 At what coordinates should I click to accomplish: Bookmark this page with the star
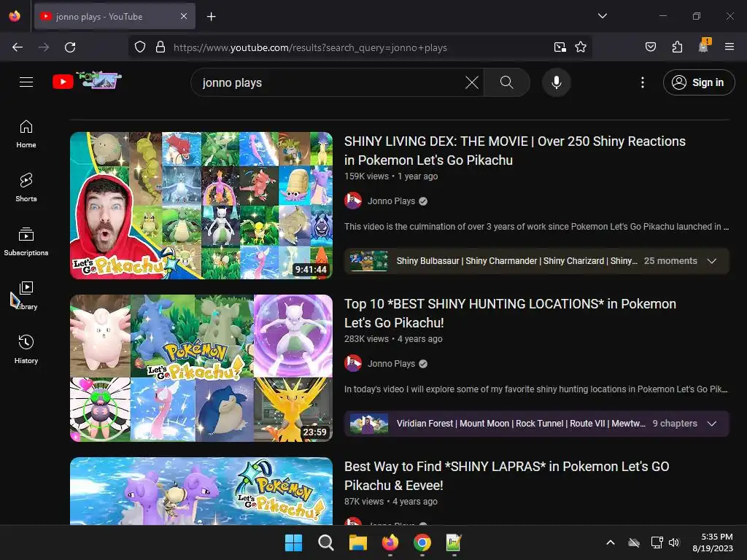coord(580,47)
